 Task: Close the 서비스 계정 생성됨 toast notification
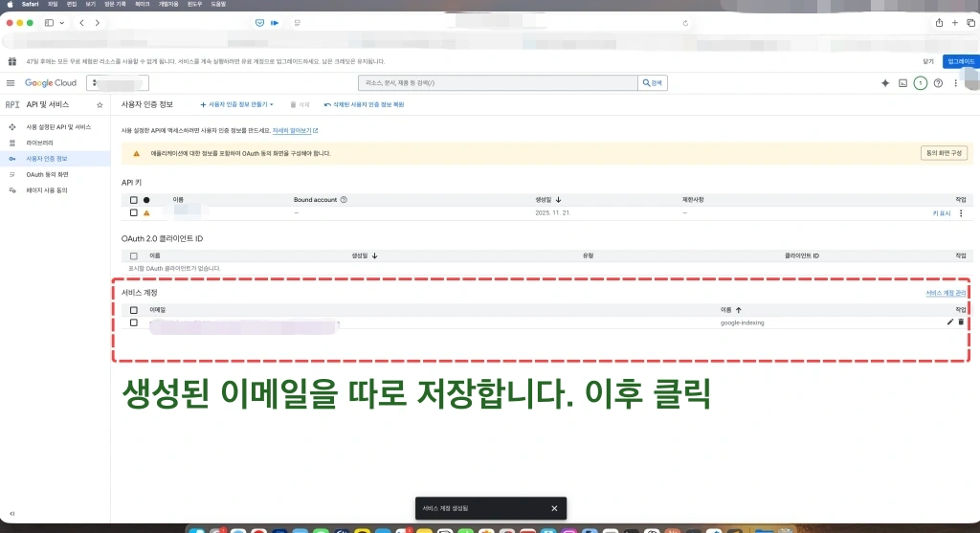554,509
